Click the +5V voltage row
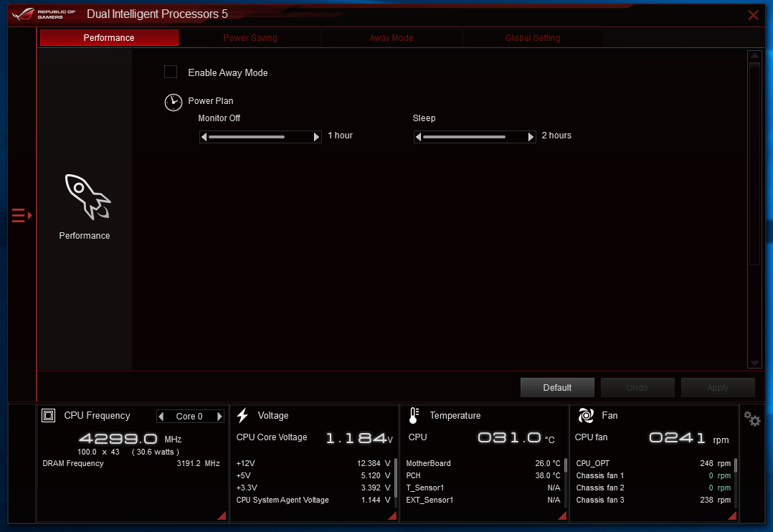This screenshot has height=532, width=773. tap(313, 476)
